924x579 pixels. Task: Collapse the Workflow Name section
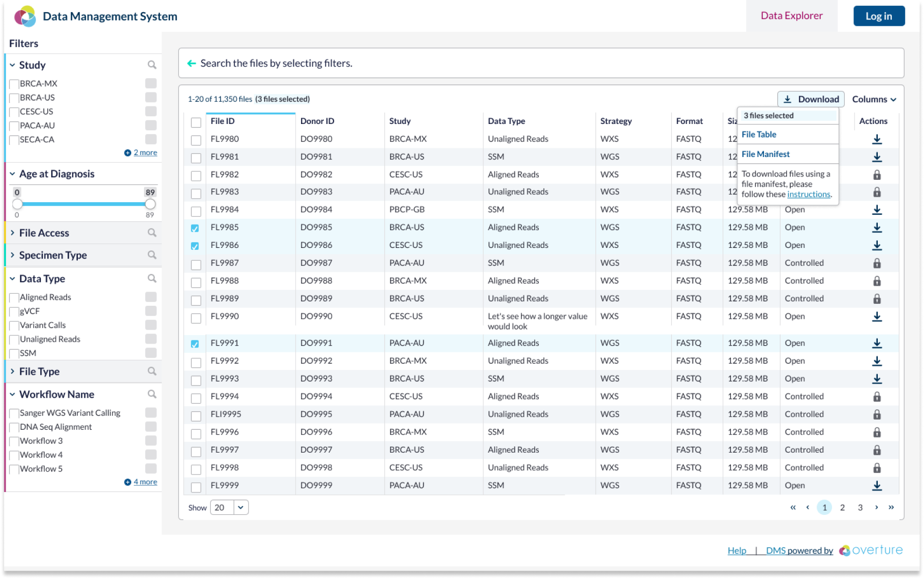click(x=12, y=394)
